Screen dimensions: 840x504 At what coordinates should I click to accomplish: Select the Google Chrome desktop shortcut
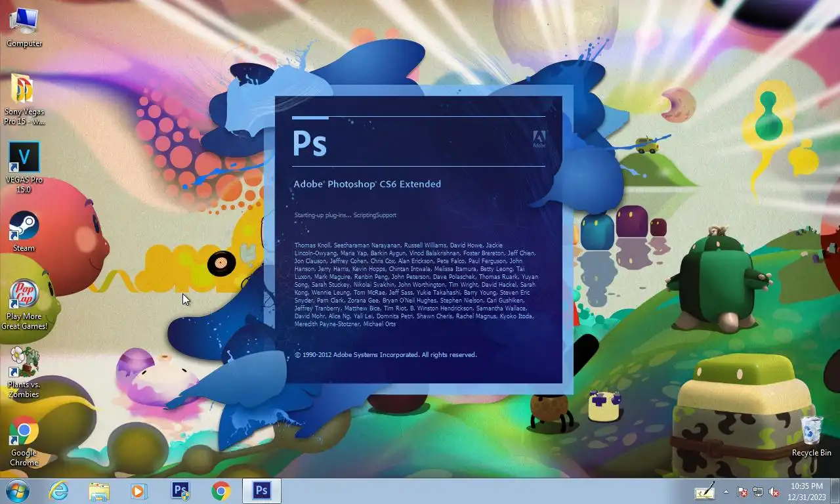pyautogui.click(x=24, y=440)
